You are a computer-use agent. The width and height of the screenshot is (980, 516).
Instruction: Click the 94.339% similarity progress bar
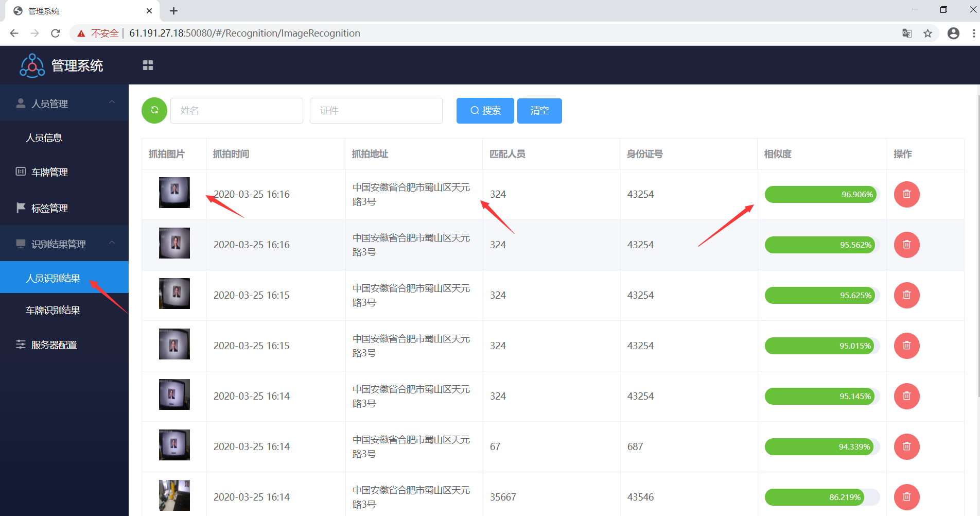[x=822, y=446]
